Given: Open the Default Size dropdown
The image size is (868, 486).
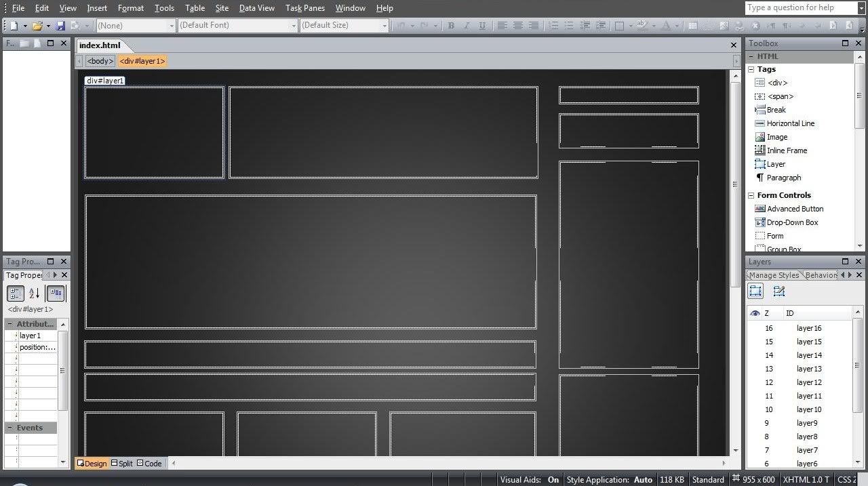Looking at the screenshot, I should [x=344, y=26].
